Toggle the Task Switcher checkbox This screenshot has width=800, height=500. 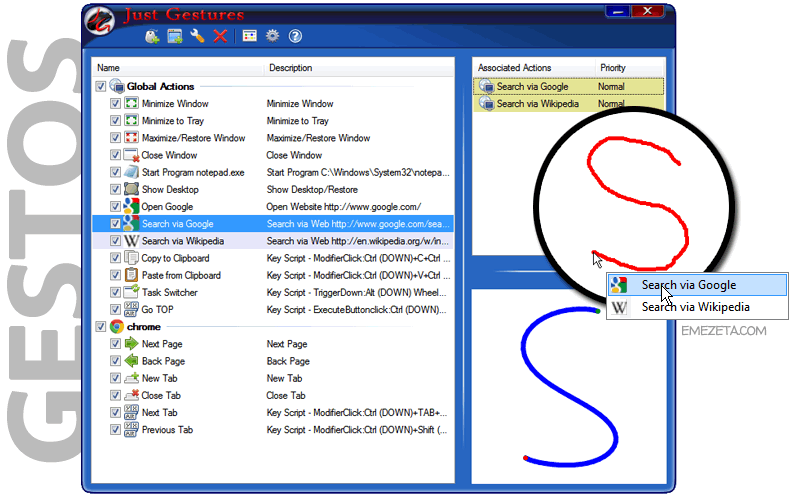(115, 292)
